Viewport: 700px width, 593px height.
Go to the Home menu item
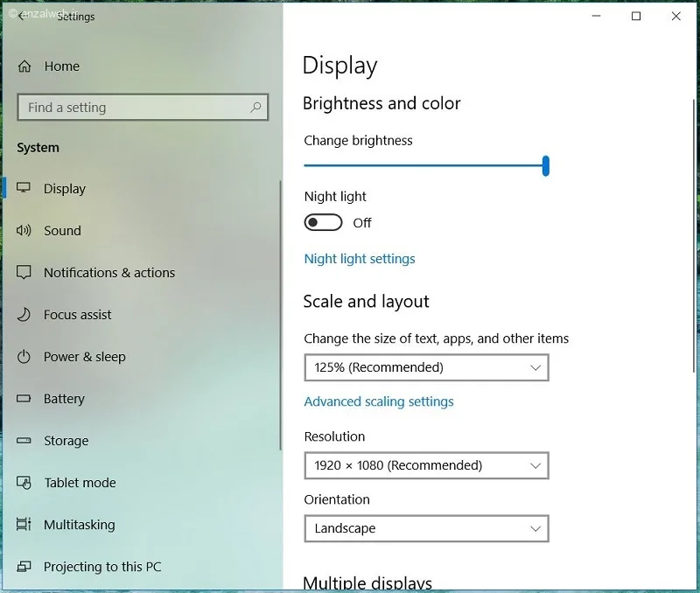[x=61, y=66]
